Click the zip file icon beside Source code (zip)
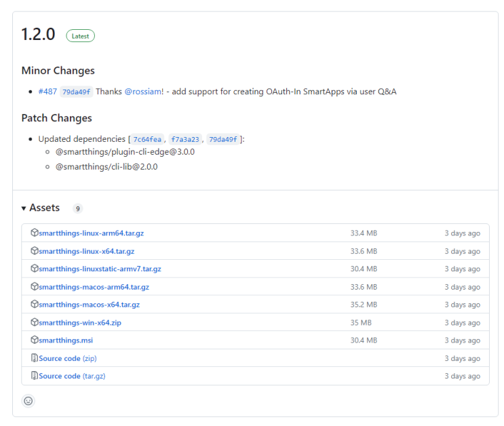504x426 pixels. click(35, 357)
